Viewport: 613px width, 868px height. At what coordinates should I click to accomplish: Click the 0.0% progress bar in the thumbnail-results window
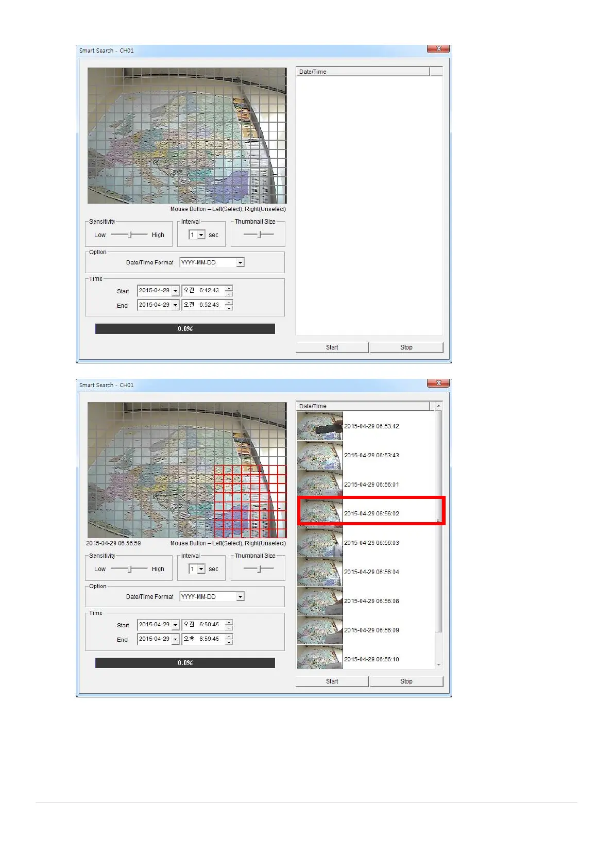point(185,663)
